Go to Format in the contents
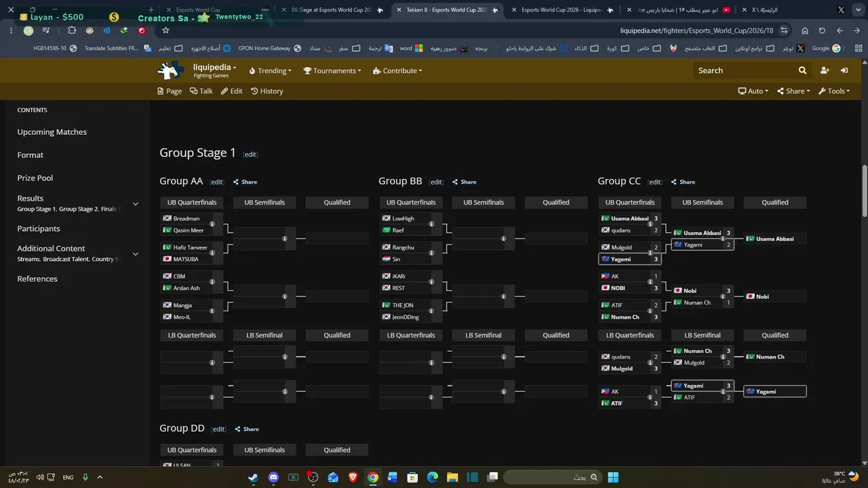The width and height of the screenshot is (868, 488). [x=31, y=155]
